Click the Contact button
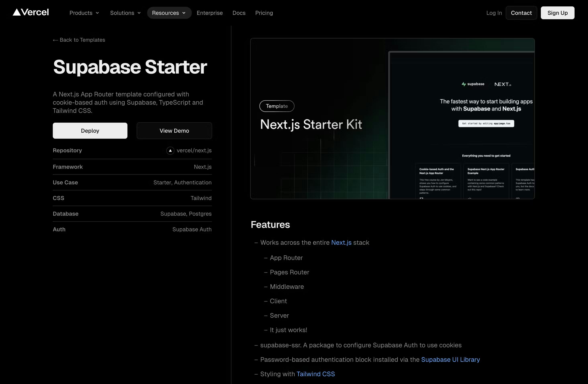The width and height of the screenshot is (588, 384). (x=521, y=13)
